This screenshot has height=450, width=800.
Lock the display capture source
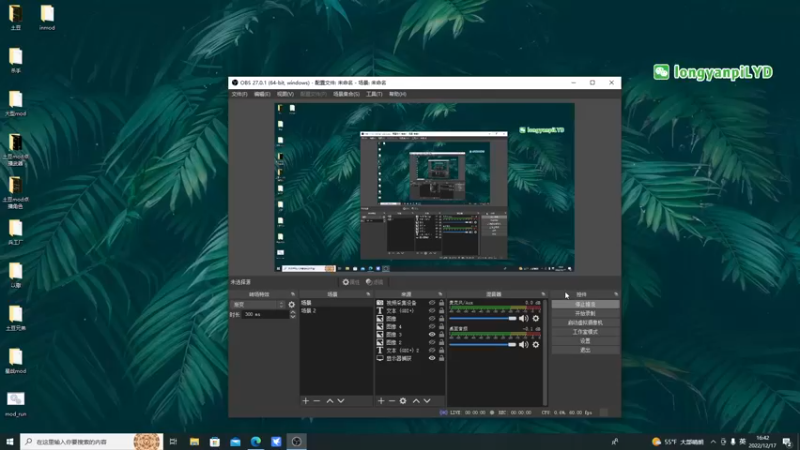click(441, 359)
